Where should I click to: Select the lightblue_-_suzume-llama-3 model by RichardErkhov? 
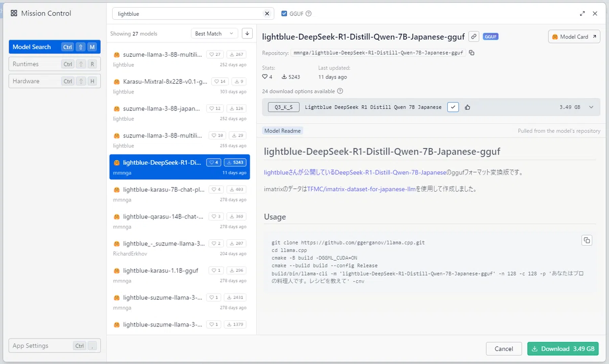(180, 248)
